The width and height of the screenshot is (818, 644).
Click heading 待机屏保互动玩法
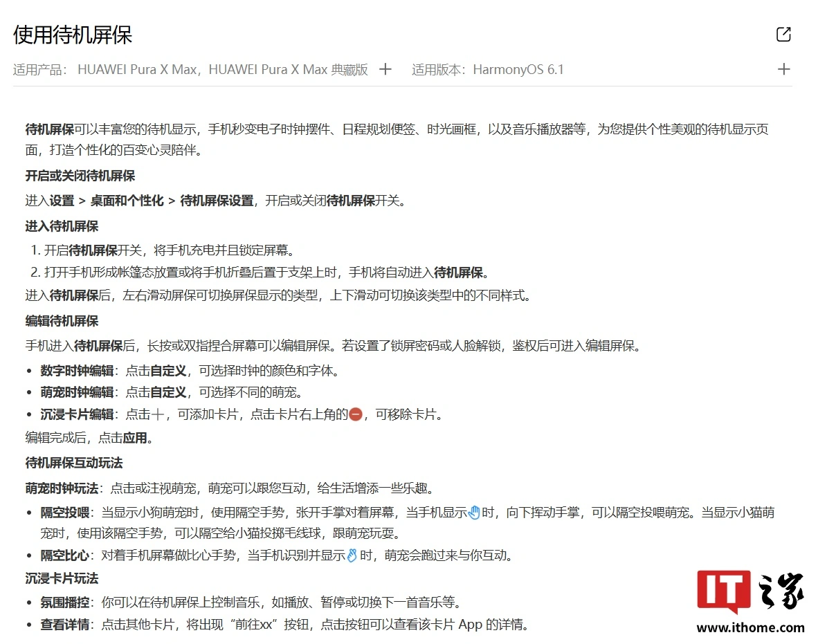pyautogui.click(x=74, y=463)
